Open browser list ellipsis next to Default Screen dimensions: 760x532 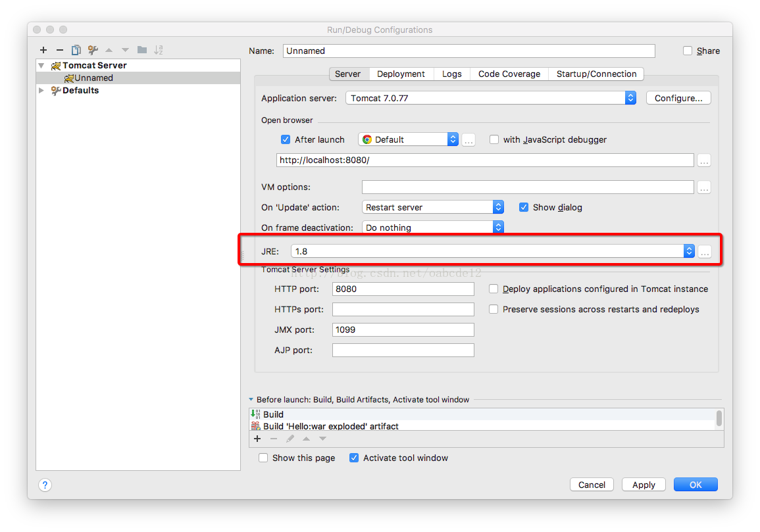tap(469, 140)
